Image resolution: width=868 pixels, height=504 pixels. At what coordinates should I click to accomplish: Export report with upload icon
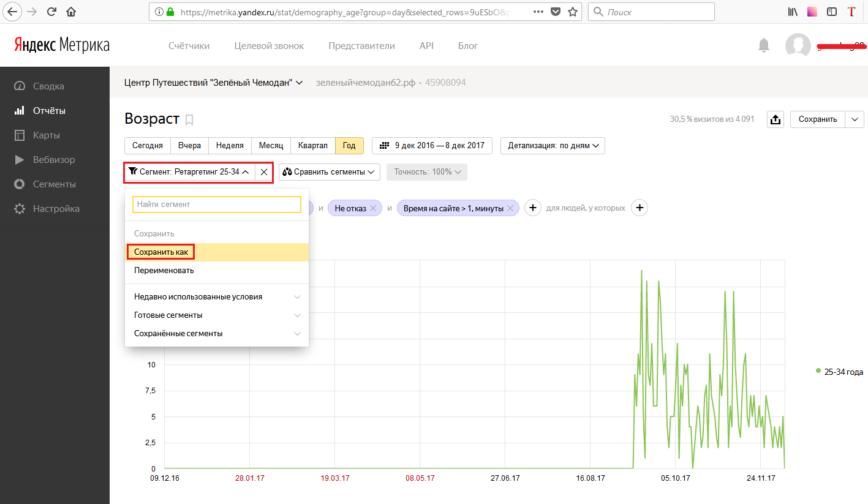(x=776, y=119)
